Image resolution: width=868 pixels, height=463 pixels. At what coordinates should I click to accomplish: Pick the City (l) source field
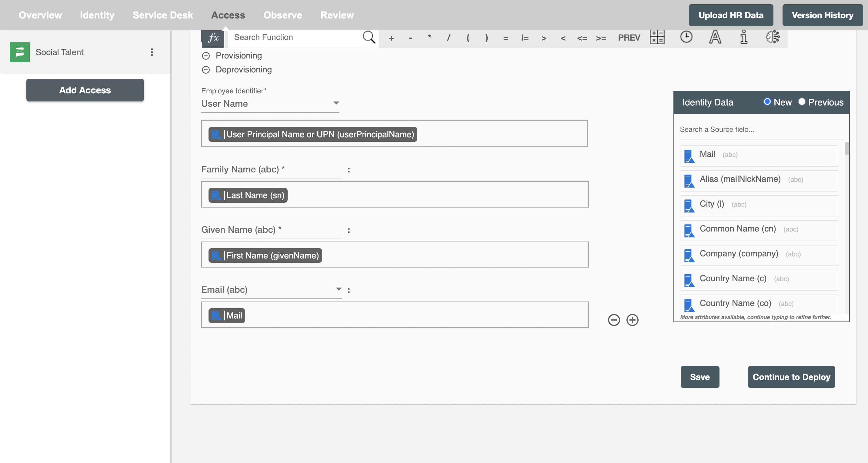759,205
